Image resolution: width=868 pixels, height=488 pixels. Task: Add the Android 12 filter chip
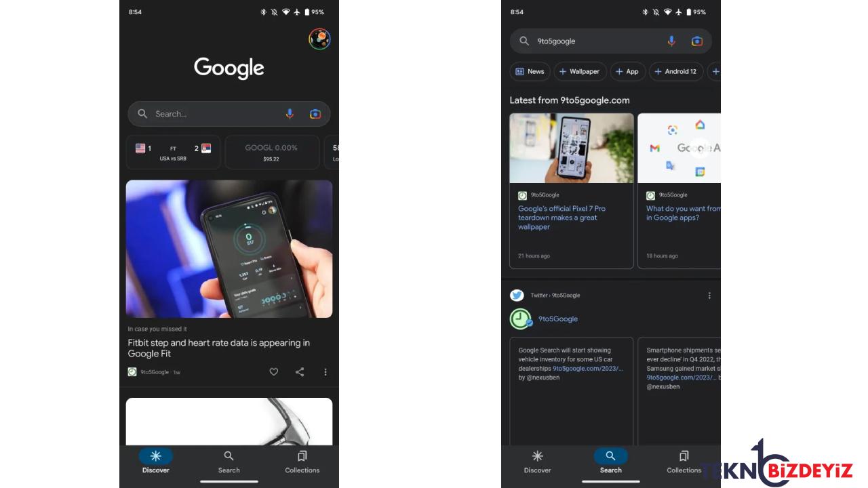click(675, 71)
